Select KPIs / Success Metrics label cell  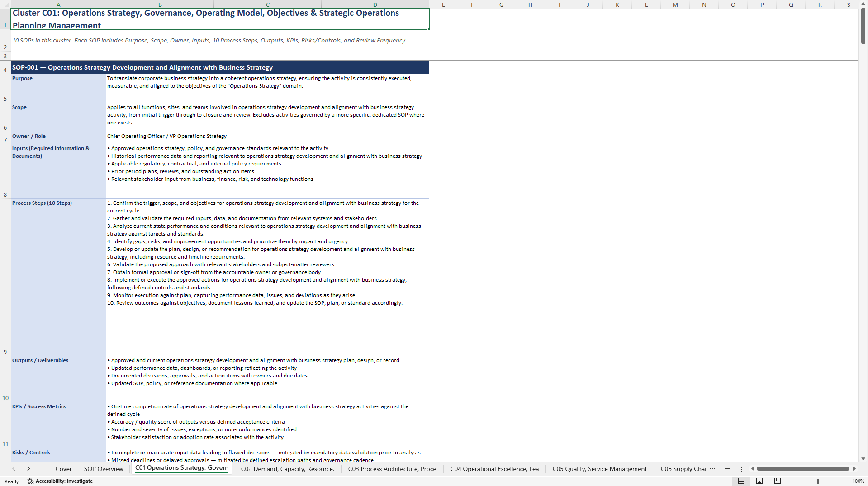point(58,425)
